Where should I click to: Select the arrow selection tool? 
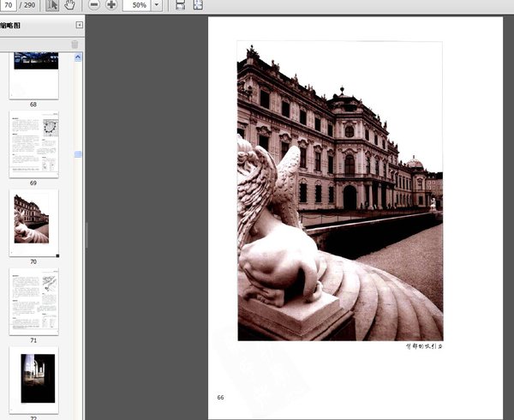pos(52,5)
